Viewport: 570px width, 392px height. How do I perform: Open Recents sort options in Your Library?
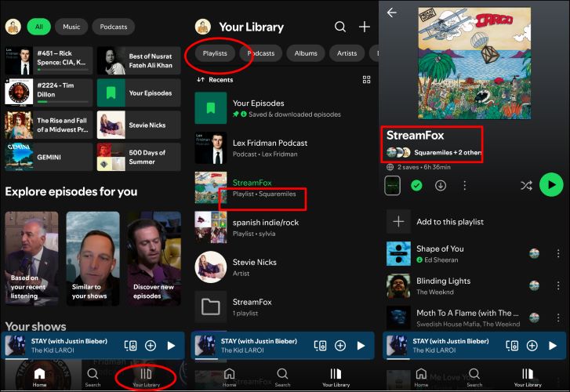pyautogui.click(x=215, y=80)
